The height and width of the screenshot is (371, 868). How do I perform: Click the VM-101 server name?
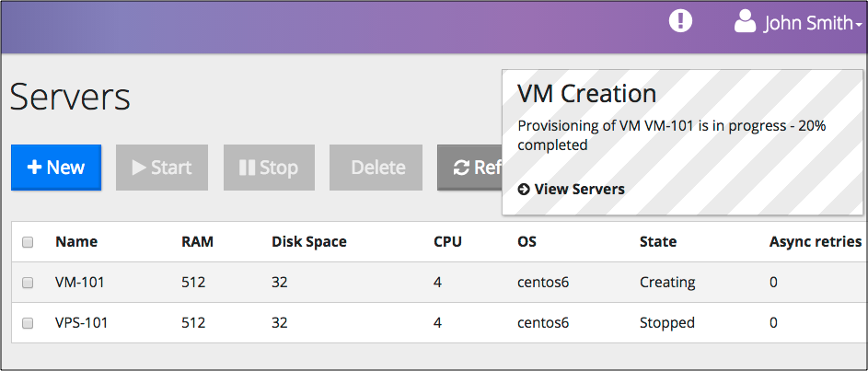80,283
